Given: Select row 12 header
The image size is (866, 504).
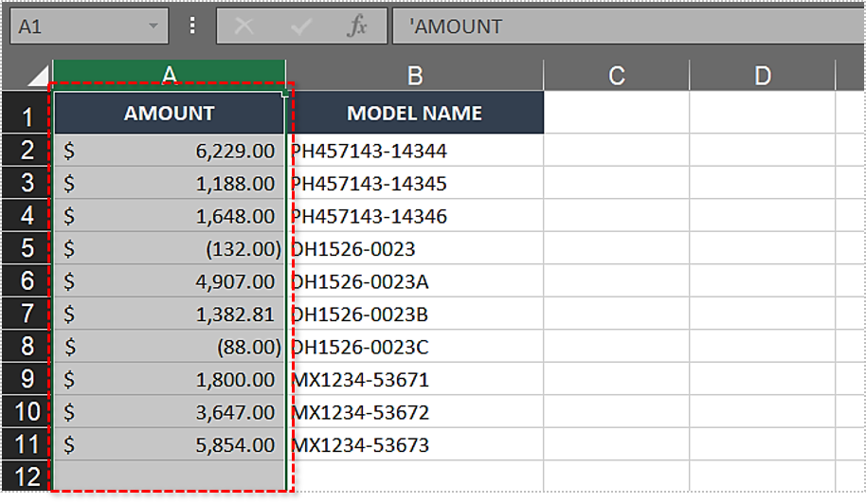Looking at the screenshot, I should coord(26,476).
